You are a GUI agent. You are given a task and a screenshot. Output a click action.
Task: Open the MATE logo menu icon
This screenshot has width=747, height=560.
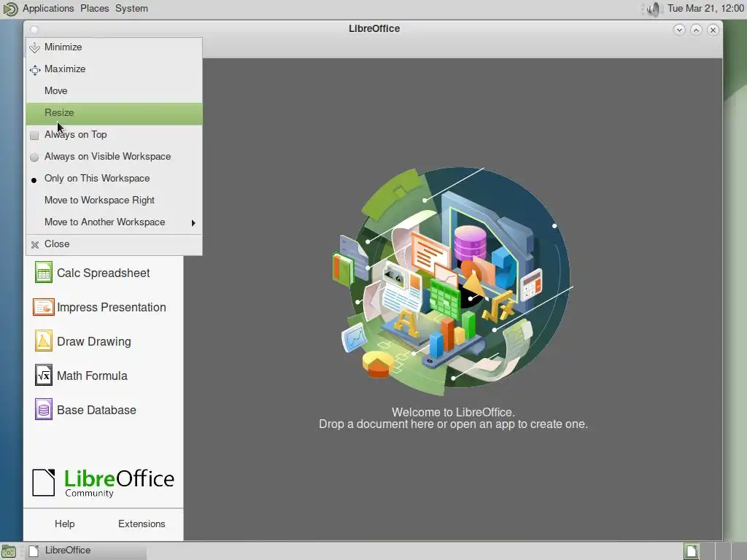click(x=9, y=9)
